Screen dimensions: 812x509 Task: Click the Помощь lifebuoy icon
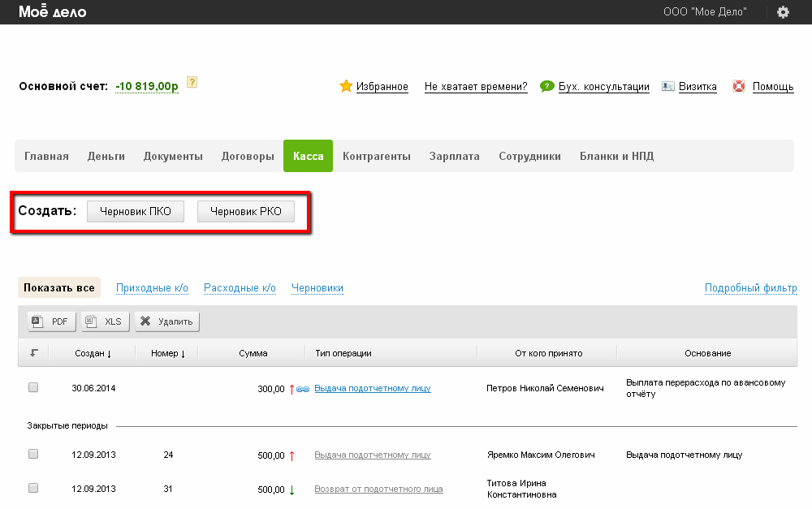[x=739, y=86]
